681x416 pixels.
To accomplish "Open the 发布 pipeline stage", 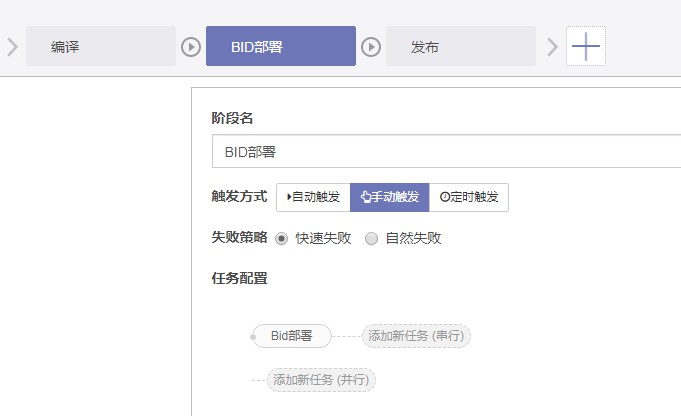I will pos(461,46).
